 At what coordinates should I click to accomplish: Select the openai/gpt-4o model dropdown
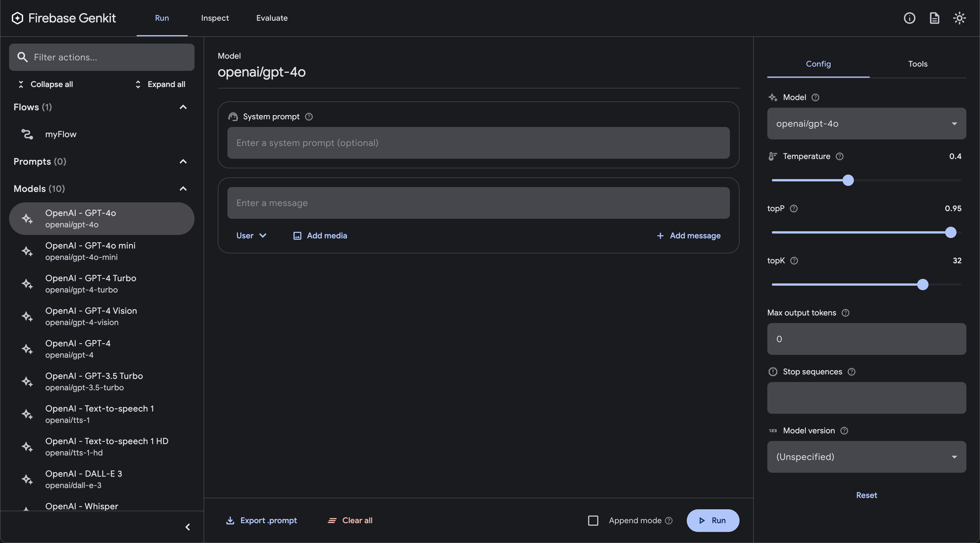tap(866, 123)
